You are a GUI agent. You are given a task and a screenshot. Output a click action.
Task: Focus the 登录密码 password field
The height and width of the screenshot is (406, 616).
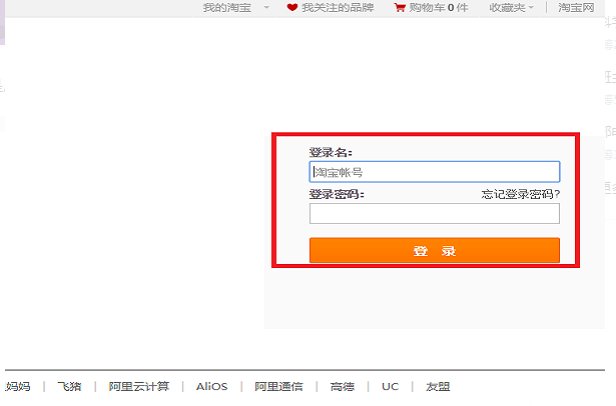click(434, 213)
